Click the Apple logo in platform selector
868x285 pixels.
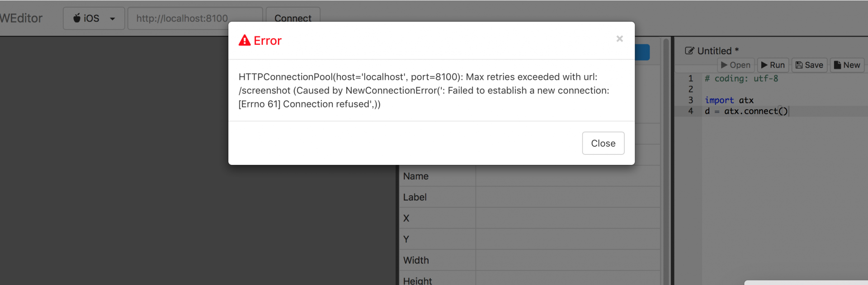(77, 18)
